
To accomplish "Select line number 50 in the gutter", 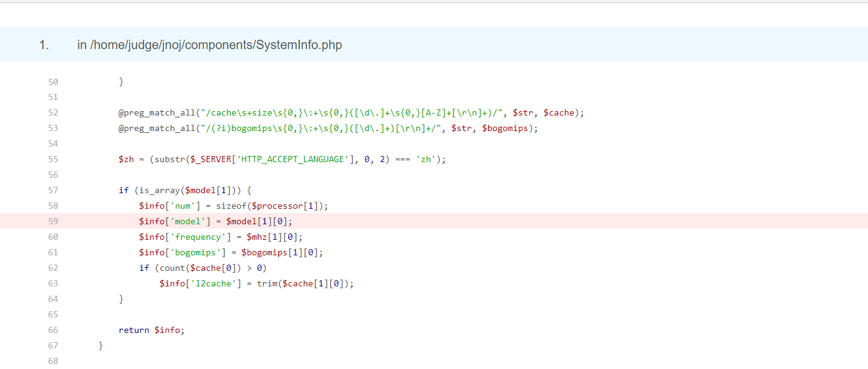I will (x=53, y=81).
